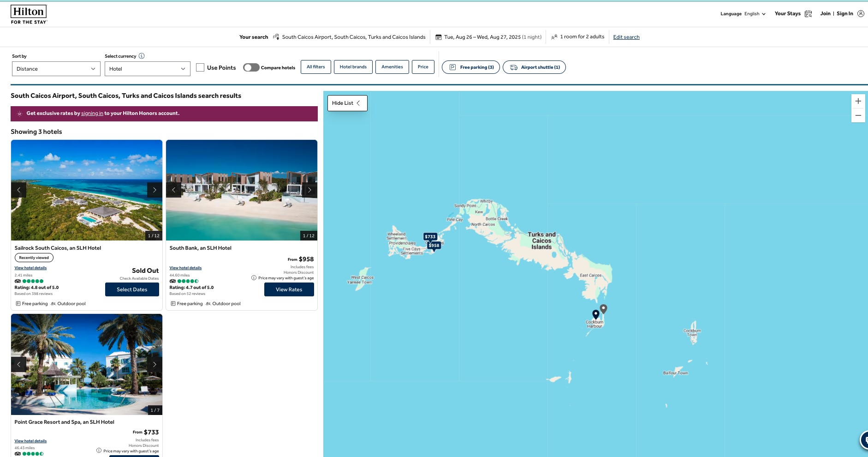Click the From $958 price text
The image size is (868, 457).
pyautogui.click(x=301, y=259)
